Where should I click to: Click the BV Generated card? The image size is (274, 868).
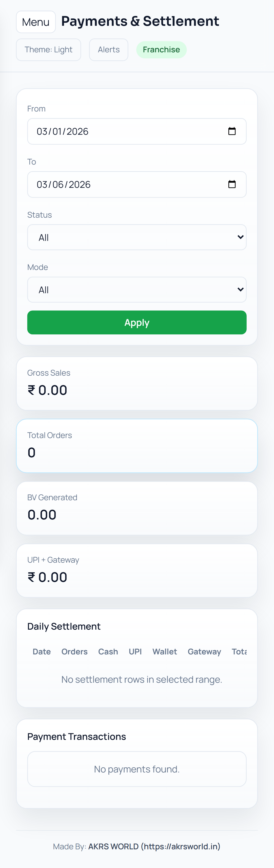coord(137,508)
